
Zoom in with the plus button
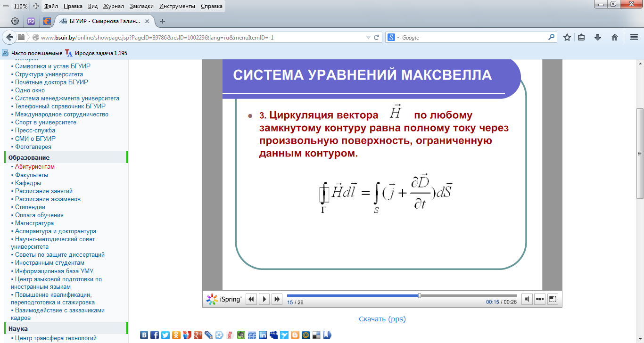pos(36,6)
